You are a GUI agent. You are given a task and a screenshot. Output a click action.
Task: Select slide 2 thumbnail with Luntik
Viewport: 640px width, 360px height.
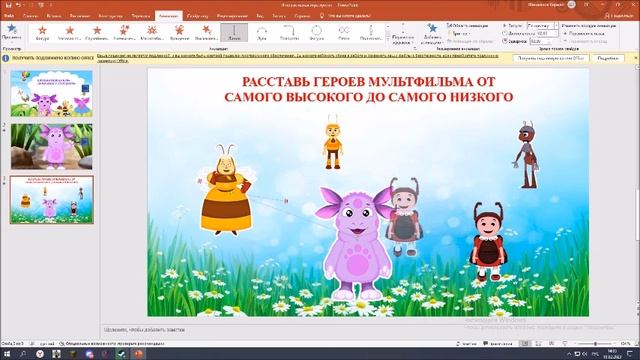click(x=51, y=147)
